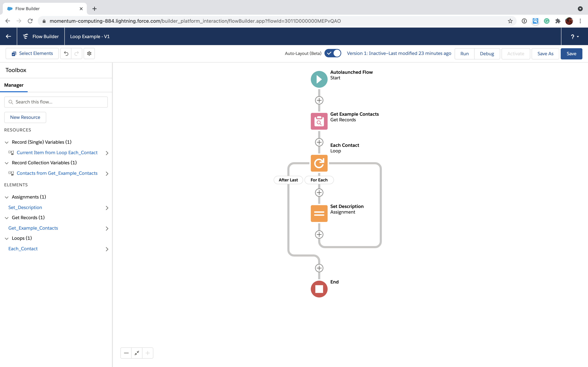Viewport: 588px width, 367px height.
Task: Click the flow settings gear icon
Action: click(x=89, y=53)
